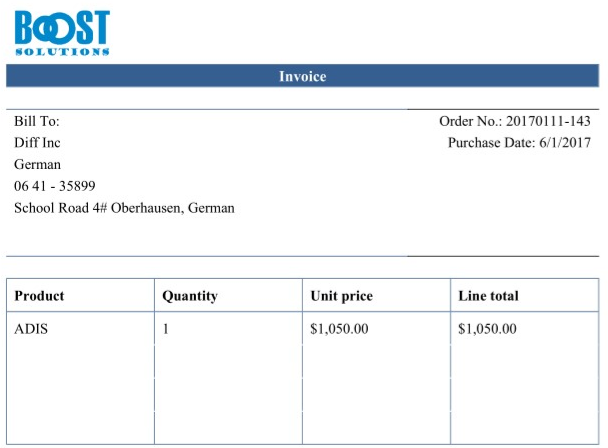
Task: Click the Purchase Date 6/1/2017 text
Action: coord(519,143)
